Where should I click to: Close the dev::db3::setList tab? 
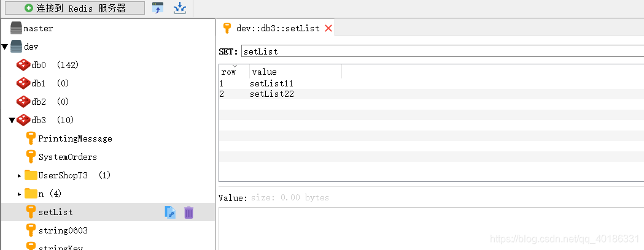(328, 28)
